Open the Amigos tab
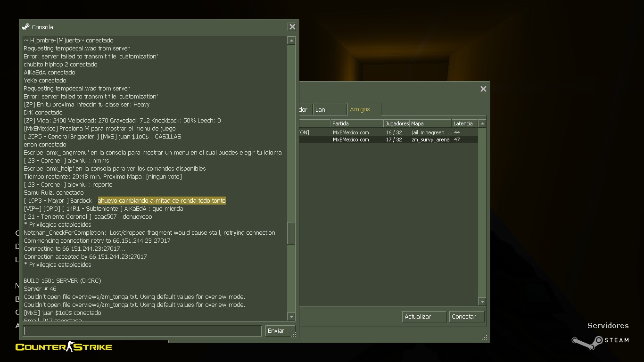 click(x=364, y=109)
